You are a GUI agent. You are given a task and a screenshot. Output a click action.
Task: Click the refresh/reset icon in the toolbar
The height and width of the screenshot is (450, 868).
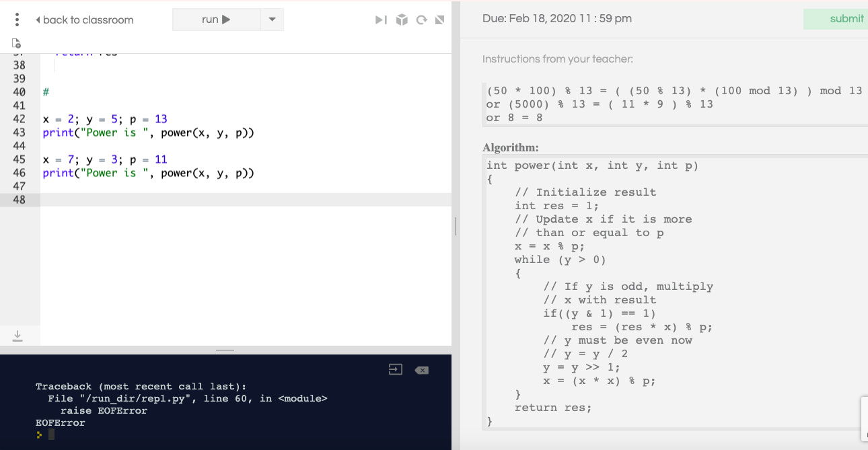point(421,20)
